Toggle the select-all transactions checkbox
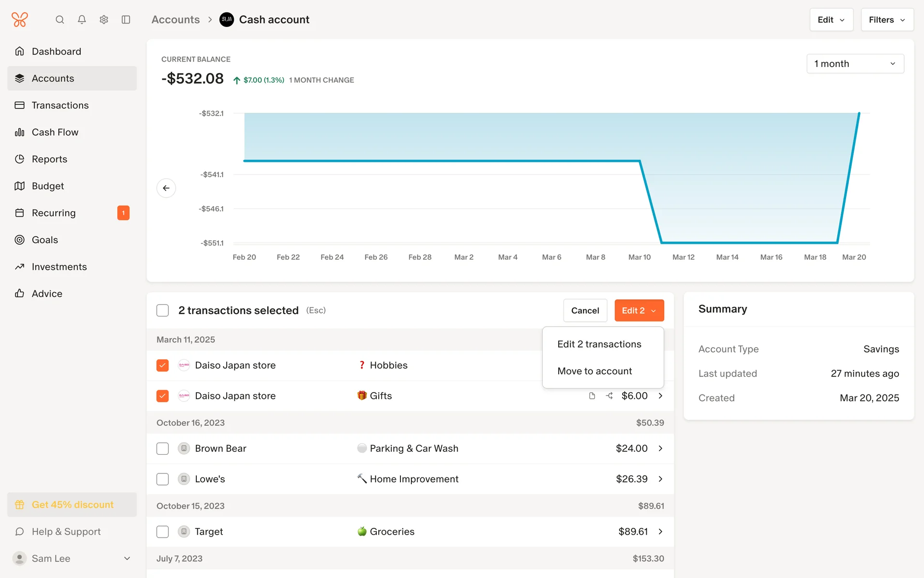Viewport: 924px width, 578px height. point(163,311)
